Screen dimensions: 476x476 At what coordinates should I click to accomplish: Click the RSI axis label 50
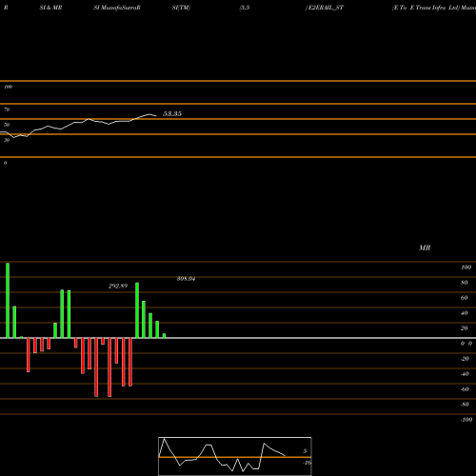(7, 125)
